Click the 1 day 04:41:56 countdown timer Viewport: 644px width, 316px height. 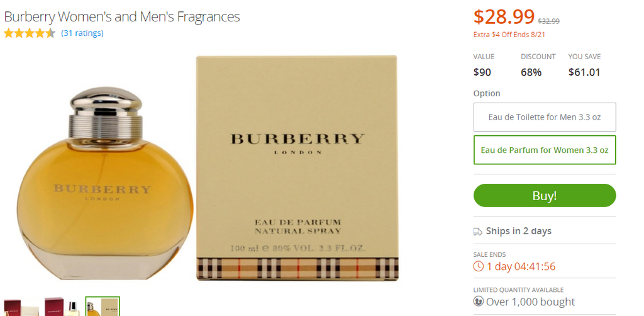pos(521,267)
